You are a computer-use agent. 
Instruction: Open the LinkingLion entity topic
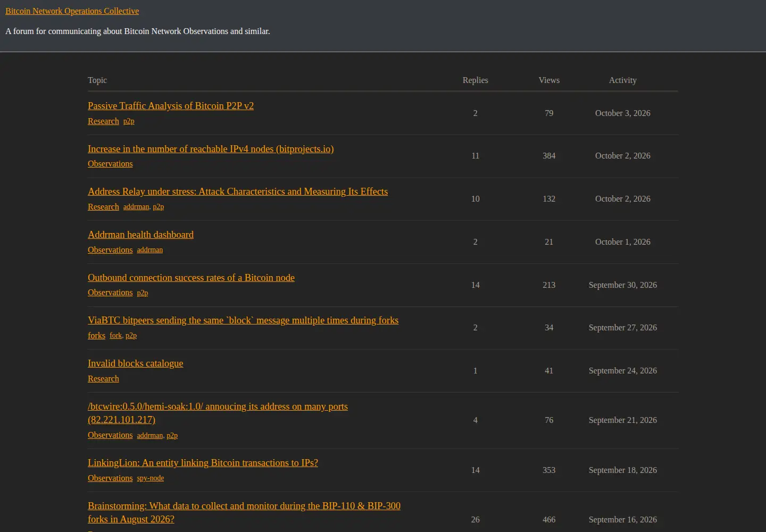(x=203, y=462)
